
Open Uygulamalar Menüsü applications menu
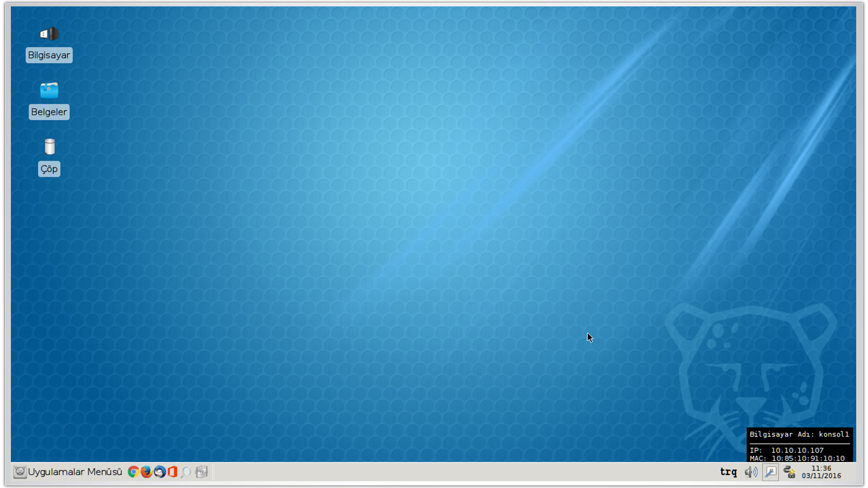click(75, 472)
